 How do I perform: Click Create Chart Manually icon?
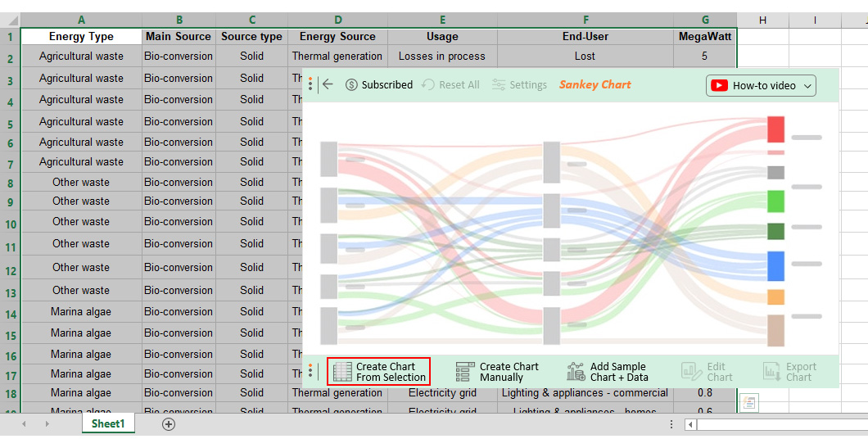click(x=465, y=372)
